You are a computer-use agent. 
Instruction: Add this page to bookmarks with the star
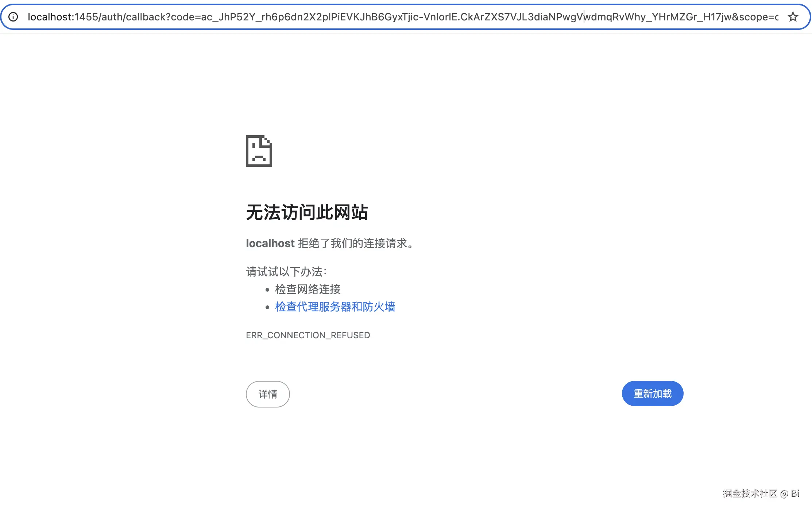coord(793,17)
